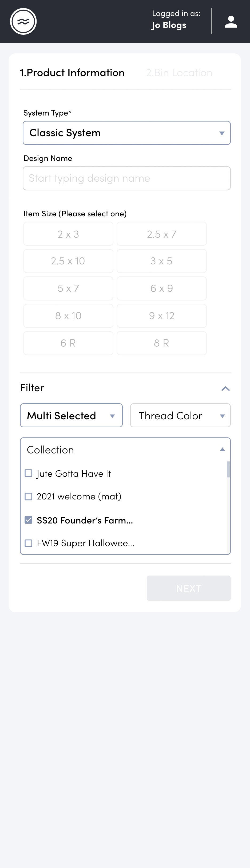Open the user profile icon
The width and height of the screenshot is (250, 868).
coord(231,22)
